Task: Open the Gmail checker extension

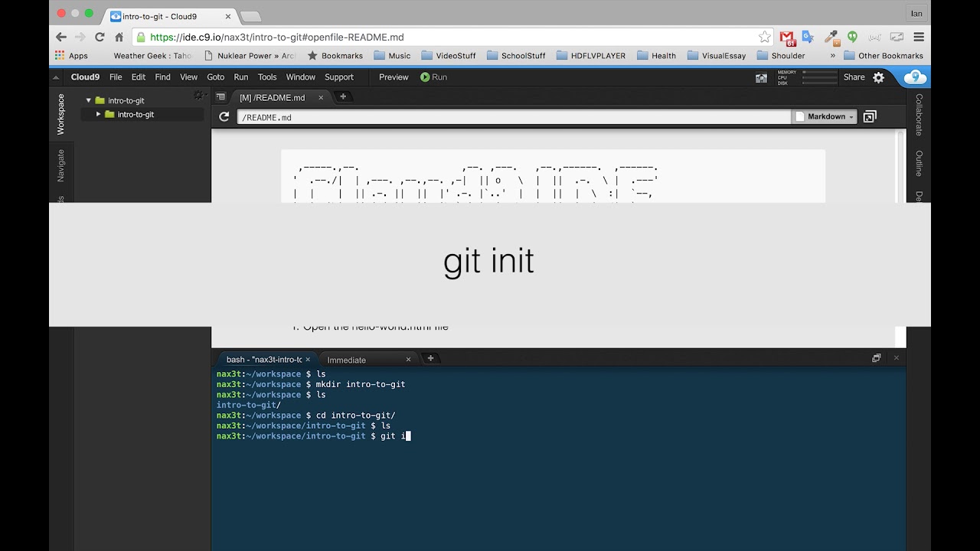Action: click(x=788, y=37)
